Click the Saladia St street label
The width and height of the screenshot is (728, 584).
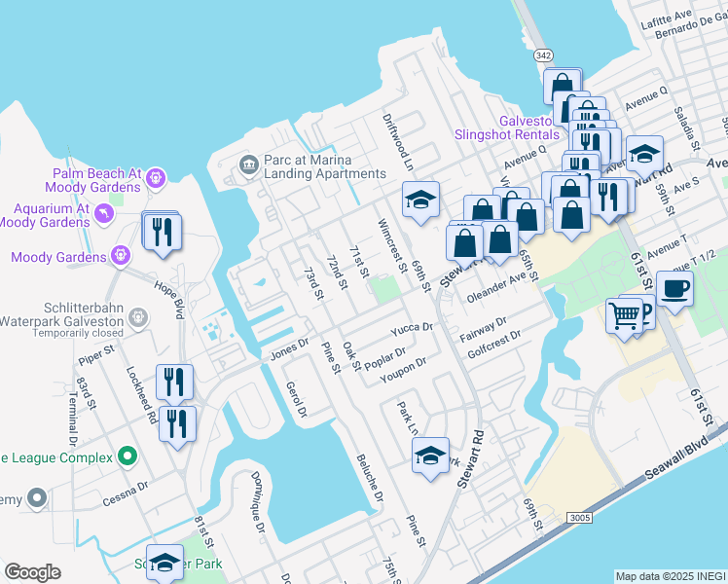686,128
